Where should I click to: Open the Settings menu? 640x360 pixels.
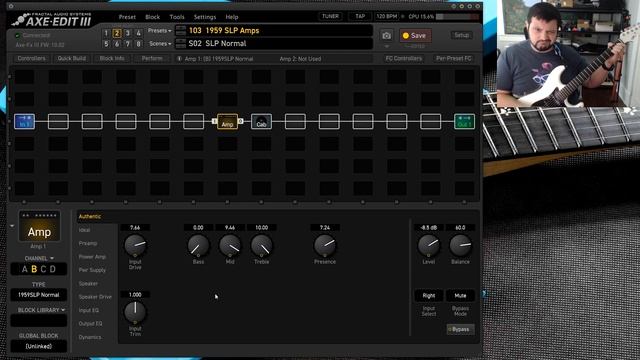point(205,17)
